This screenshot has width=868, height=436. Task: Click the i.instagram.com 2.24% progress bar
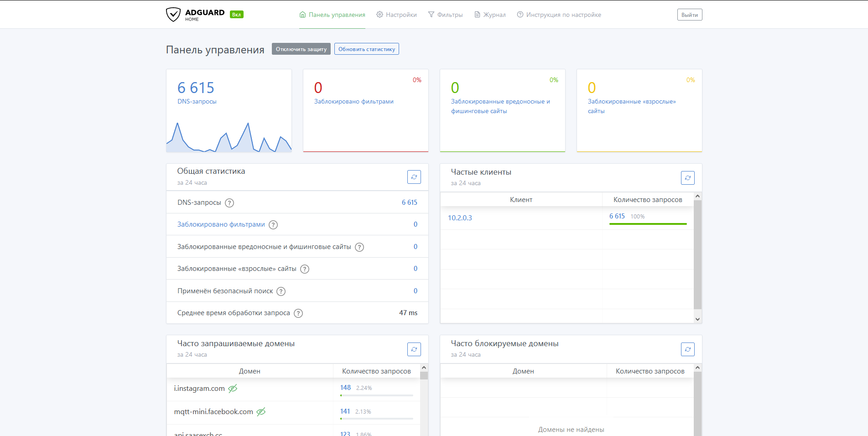[377, 395]
